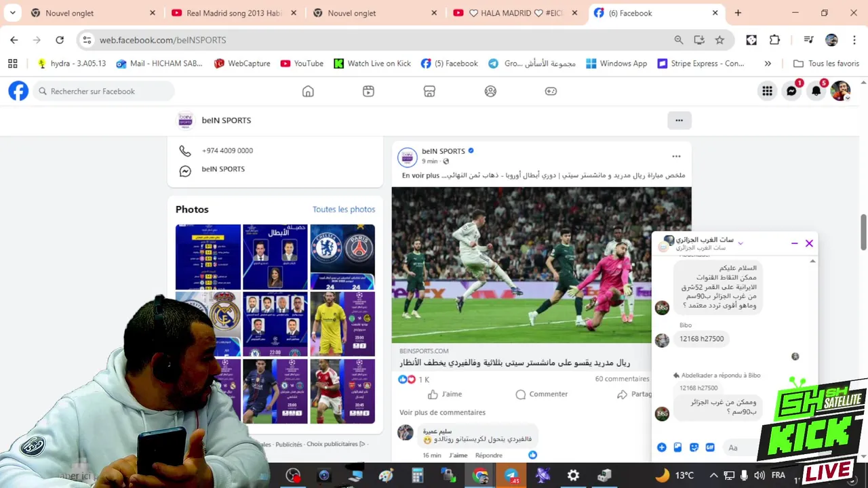Open Tous les favoris folder
The width and height of the screenshot is (868, 488).
tap(826, 63)
